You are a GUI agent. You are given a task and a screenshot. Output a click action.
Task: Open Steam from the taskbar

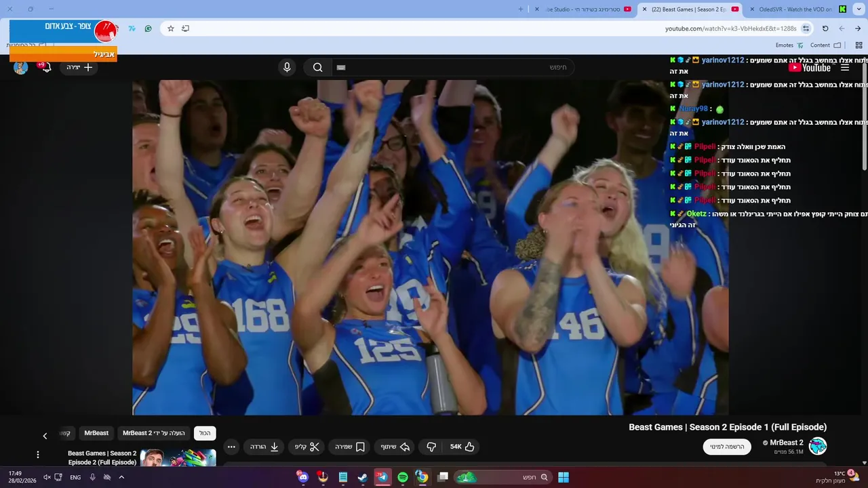363,477
